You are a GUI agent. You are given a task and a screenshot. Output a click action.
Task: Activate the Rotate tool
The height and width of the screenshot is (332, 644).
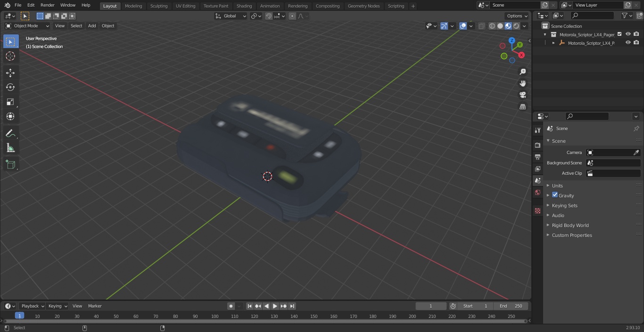(x=10, y=87)
